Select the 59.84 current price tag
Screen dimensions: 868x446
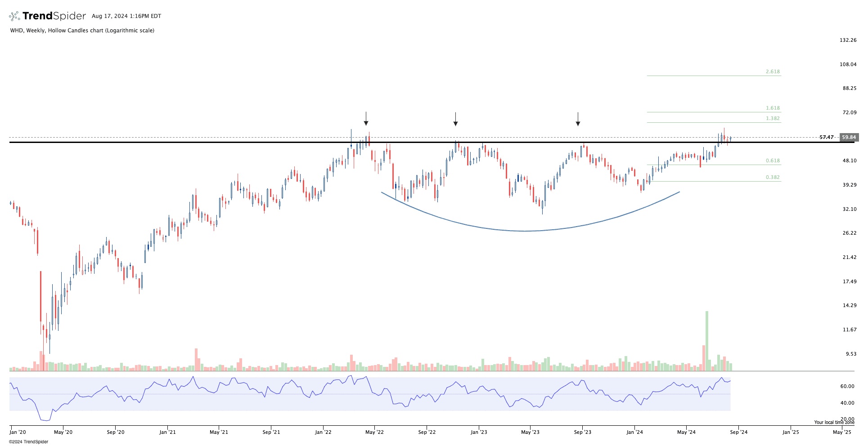(x=849, y=138)
